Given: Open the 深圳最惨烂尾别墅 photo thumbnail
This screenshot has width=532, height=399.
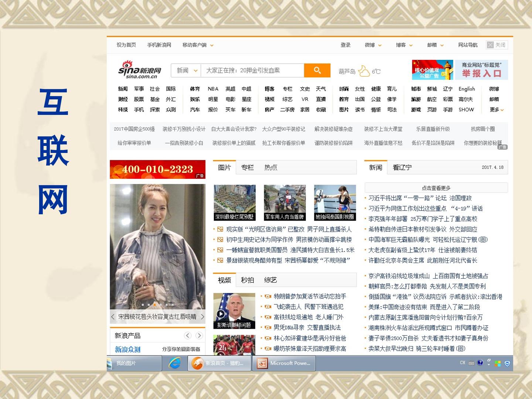Looking at the screenshot, I should pyautogui.click(x=235, y=202).
